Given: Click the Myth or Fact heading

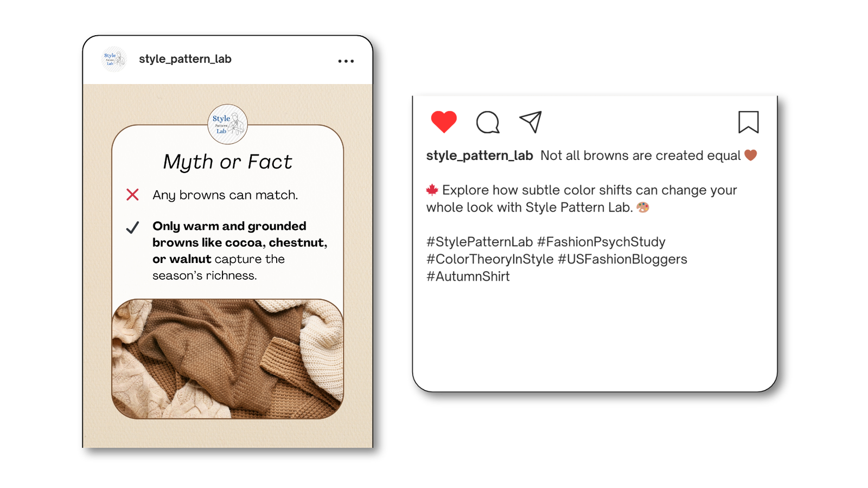Looking at the screenshot, I should pyautogui.click(x=228, y=162).
